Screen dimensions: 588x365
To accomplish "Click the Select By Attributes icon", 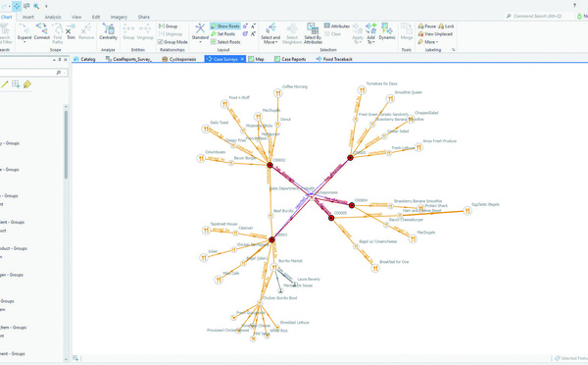I will pos(313,28).
